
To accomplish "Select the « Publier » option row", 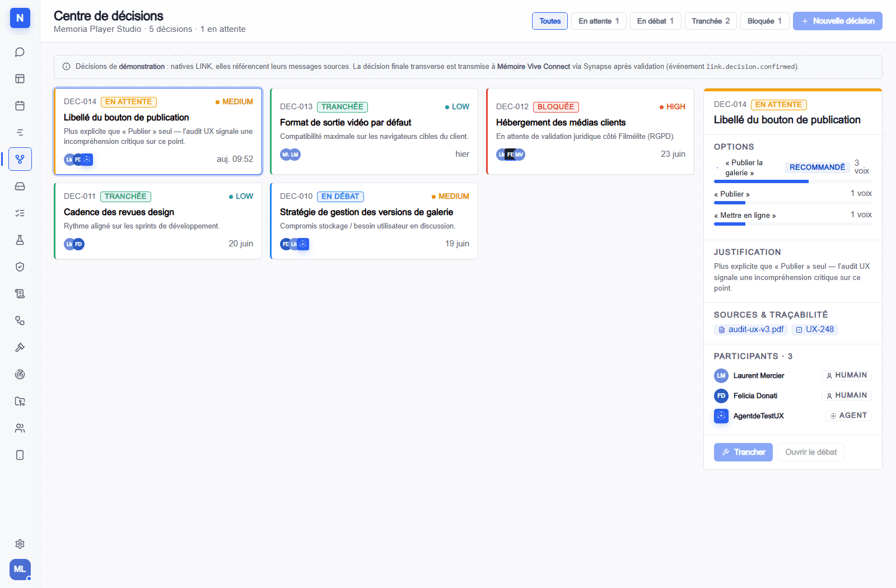I will coord(792,197).
